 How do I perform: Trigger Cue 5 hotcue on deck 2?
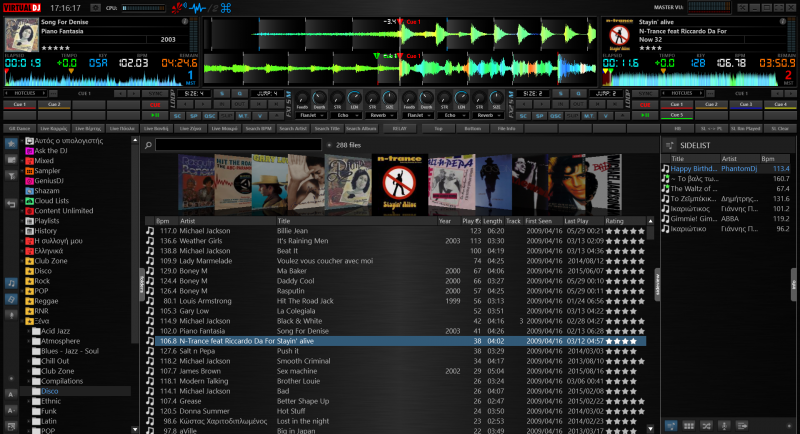677,115
